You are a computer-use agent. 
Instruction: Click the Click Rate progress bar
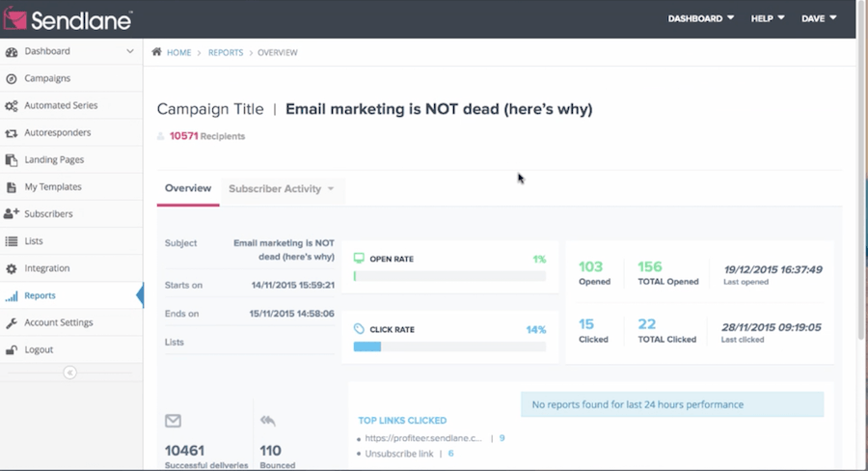(x=449, y=346)
